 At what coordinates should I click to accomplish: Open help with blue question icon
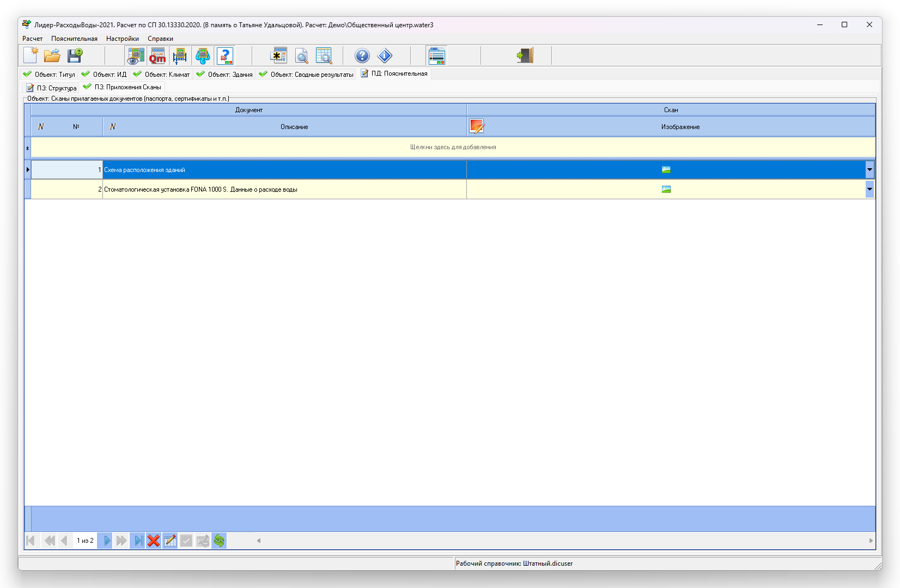tap(362, 56)
